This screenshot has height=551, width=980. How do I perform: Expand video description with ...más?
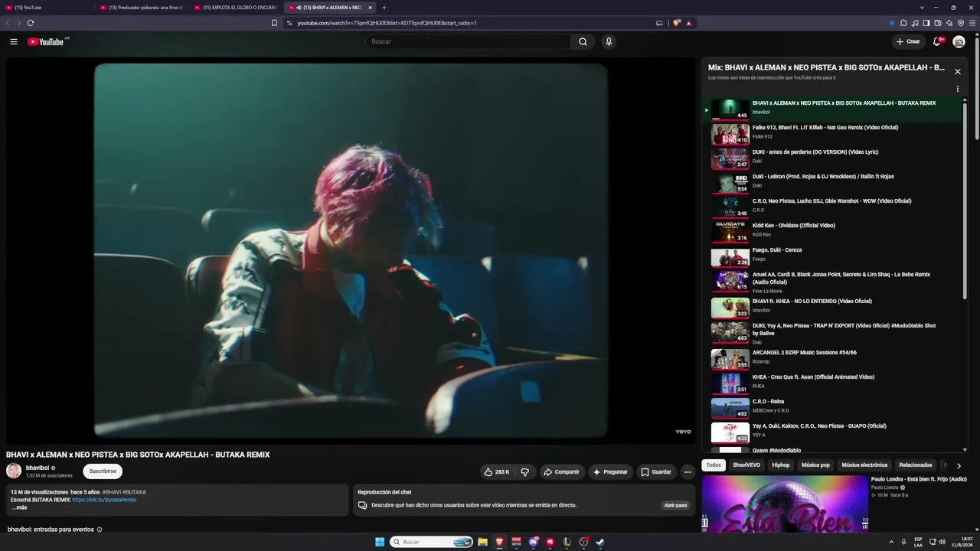tap(19, 507)
